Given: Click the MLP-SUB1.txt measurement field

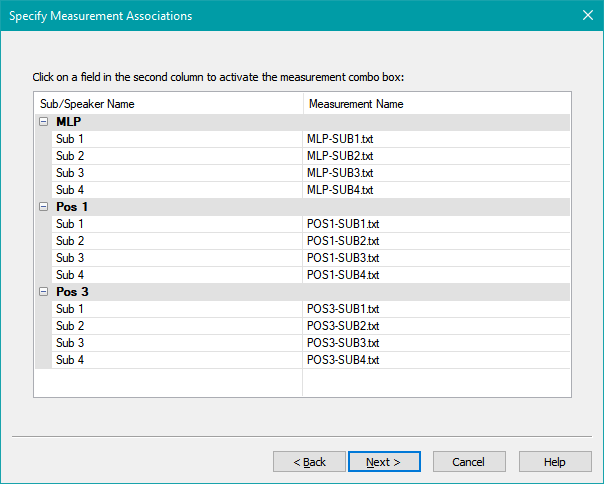Looking at the screenshot, I should point(436,139).
